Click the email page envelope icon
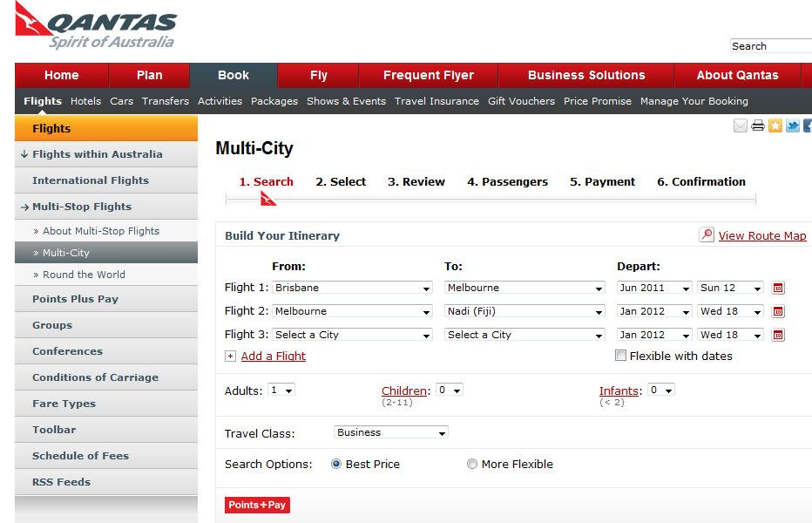 [x=740, y=126]
